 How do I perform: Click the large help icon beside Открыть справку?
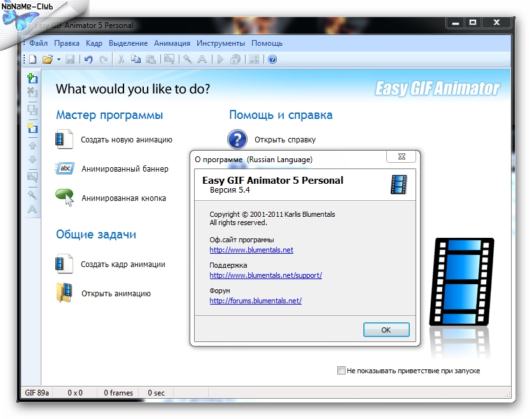coord(237,139)
